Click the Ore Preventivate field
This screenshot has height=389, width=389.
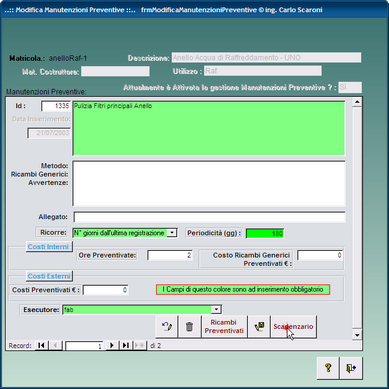[170, 255]
